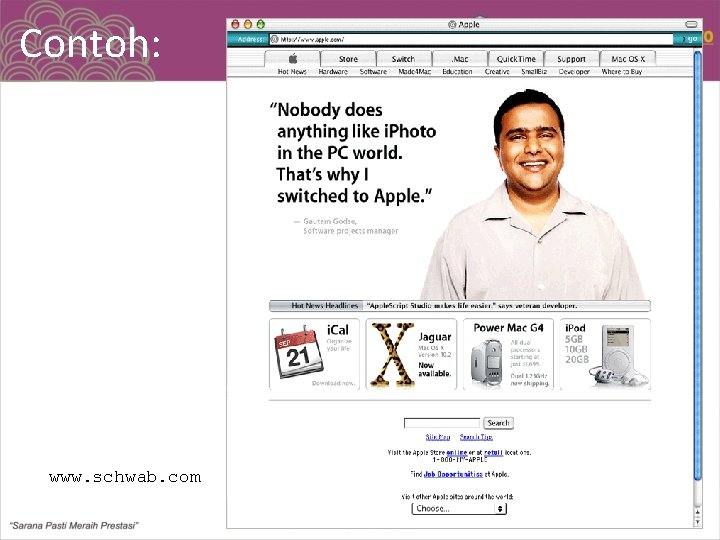The width and height of the screenshot is (720, 540).
Task: Click the Jaguar leopard X icon
Action: (x=393, y=354)
